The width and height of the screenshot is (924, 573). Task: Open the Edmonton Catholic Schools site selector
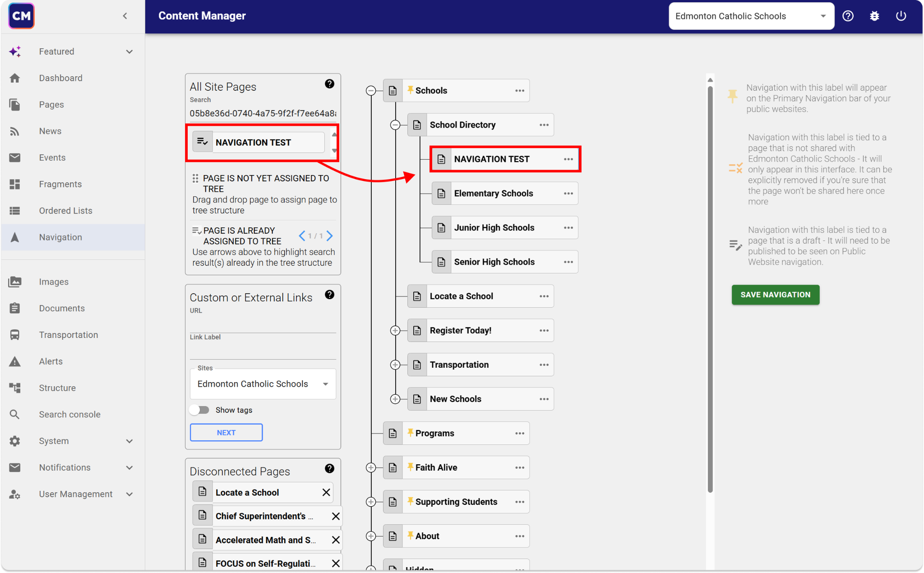[751, 16]
